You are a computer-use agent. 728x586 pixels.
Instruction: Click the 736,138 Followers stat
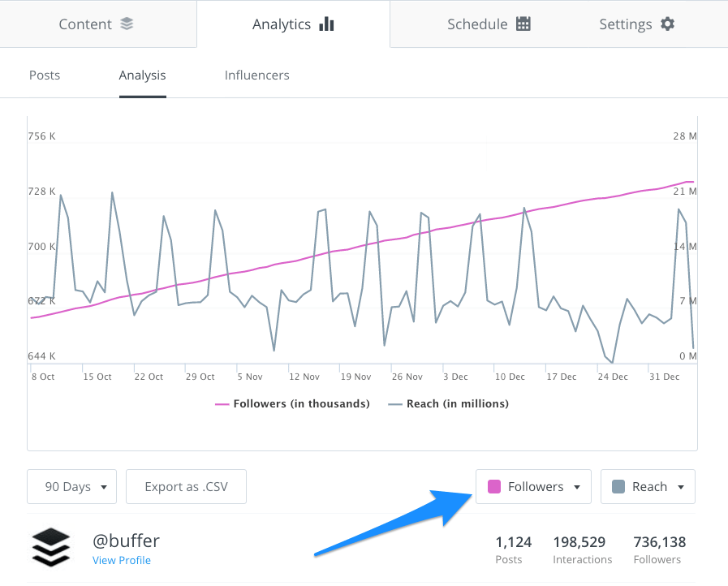point(657,549)
